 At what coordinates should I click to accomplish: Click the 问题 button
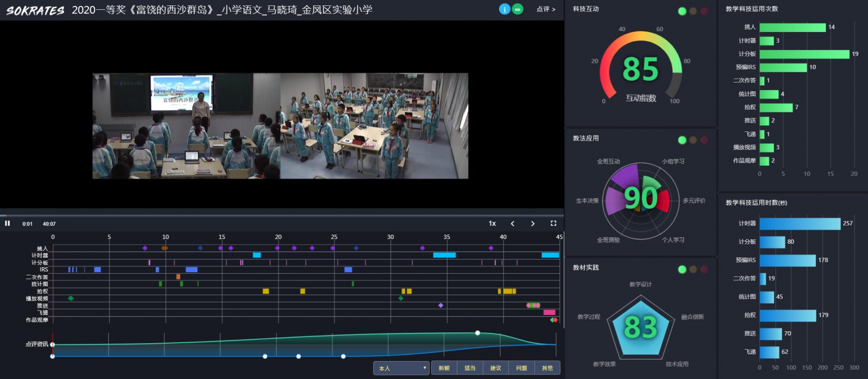tap(521, 368)
